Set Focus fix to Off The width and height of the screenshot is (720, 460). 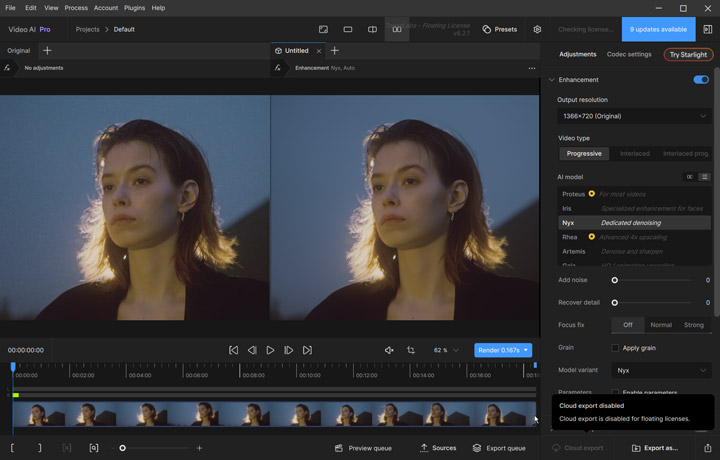click(628, 325)
